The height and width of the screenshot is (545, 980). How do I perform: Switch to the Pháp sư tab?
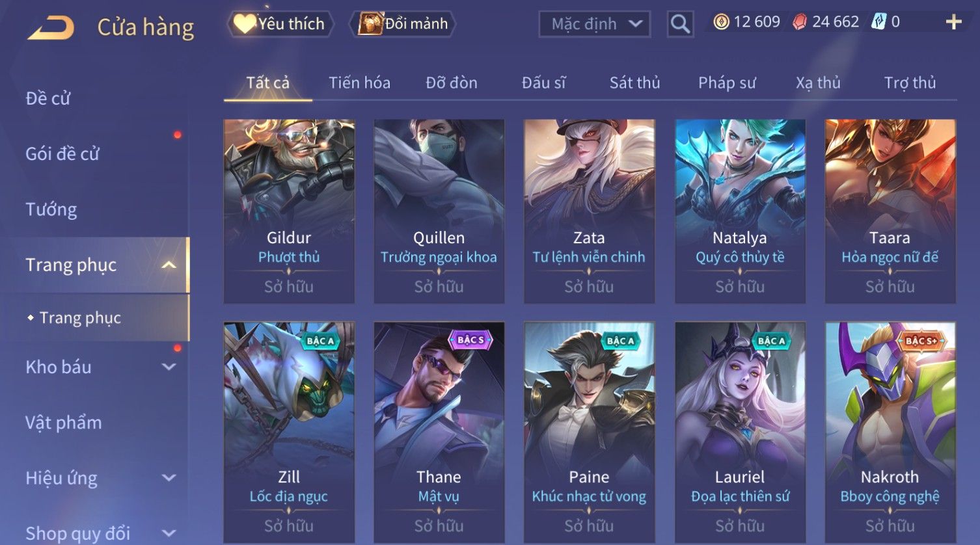click(x=727, y=83)
